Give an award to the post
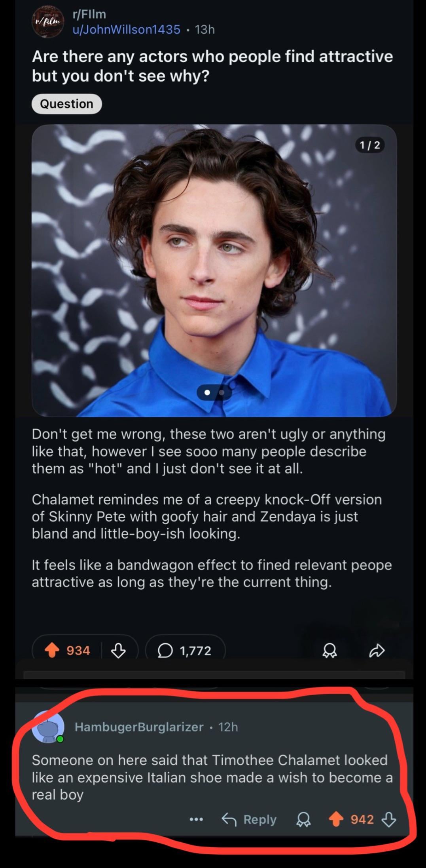426x868 pixels. click(330, 650)
